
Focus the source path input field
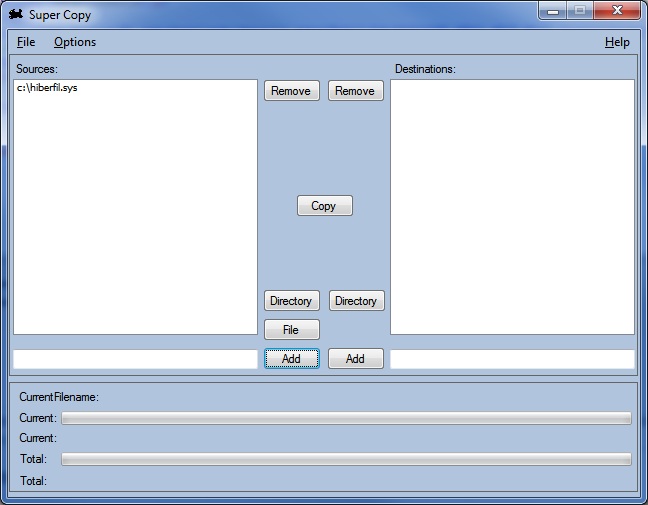pos(136,359)
